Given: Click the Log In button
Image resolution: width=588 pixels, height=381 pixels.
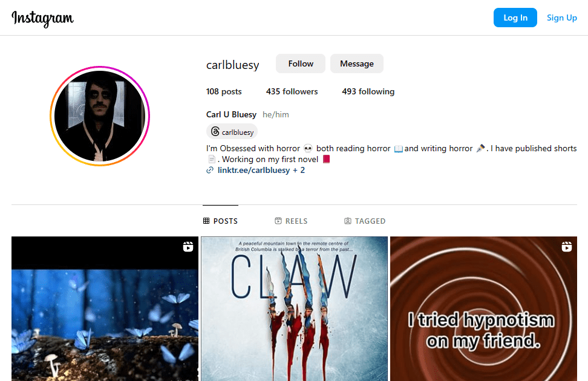Looking at the screenshot, I should 515,18.
